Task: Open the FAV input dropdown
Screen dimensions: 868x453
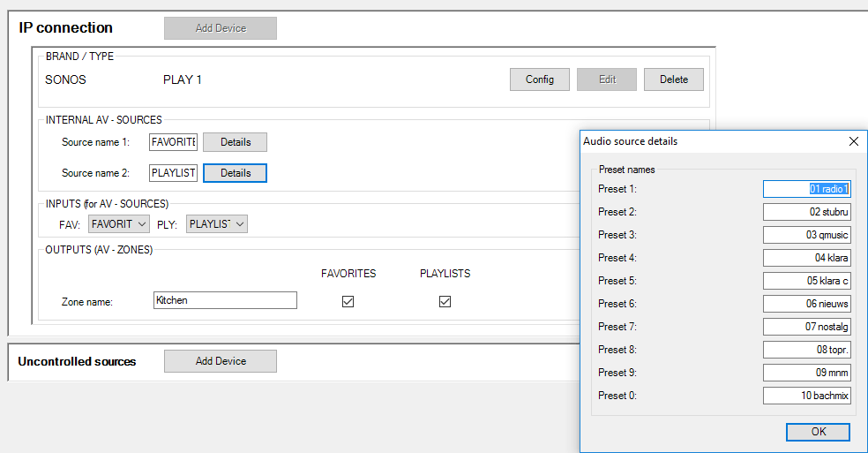Action: coord(119,224)
